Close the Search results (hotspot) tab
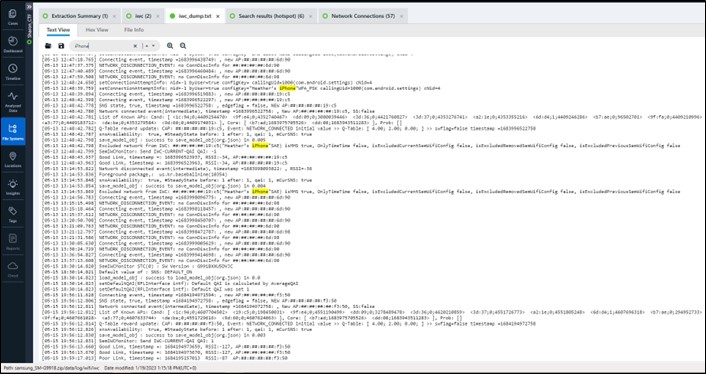 tap(311, 16)
